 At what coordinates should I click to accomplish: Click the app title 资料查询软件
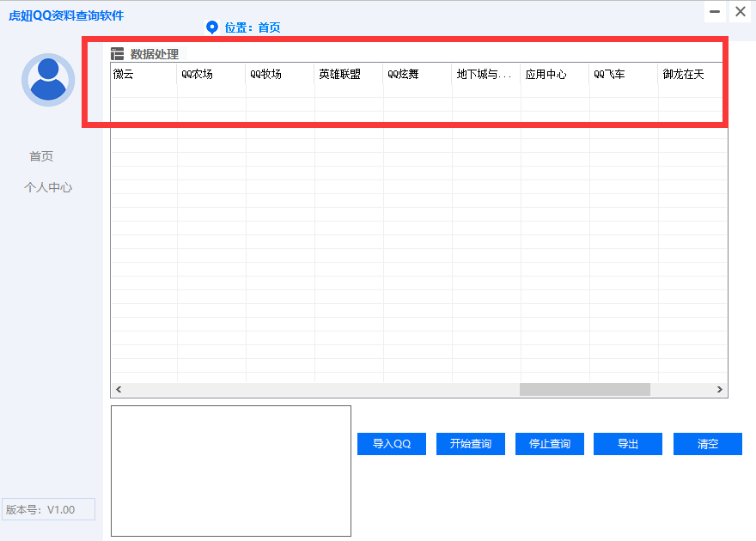(x=88, y=16)
